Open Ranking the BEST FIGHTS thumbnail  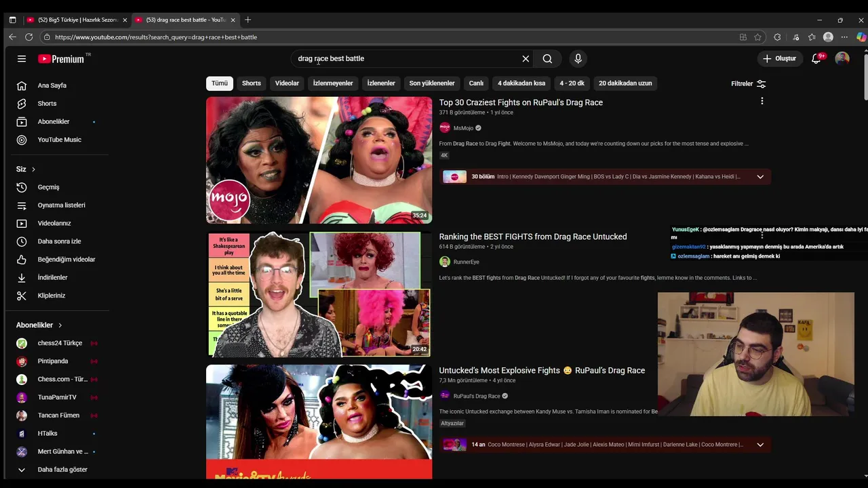pyautogui.click(x=319, y=294)
